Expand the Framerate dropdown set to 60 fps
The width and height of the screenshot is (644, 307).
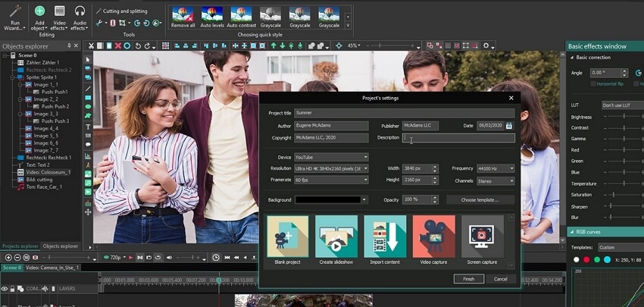tap(331, 180)
